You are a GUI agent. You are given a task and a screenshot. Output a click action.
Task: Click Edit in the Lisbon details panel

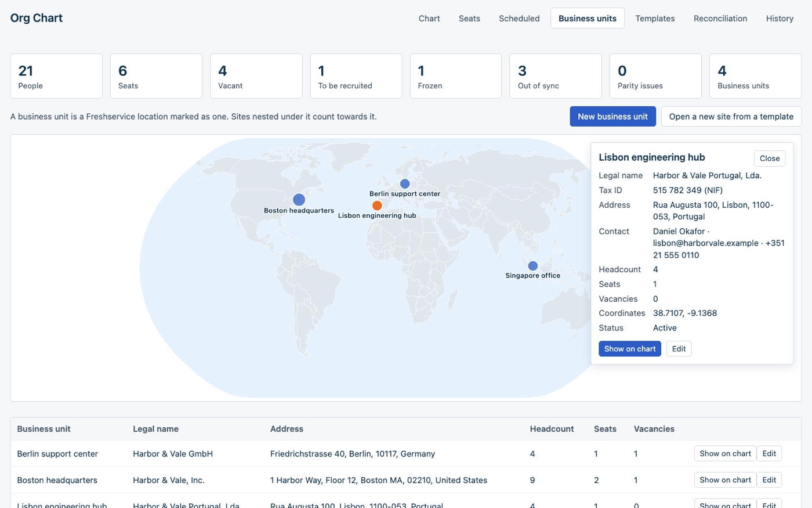(679, 349)
